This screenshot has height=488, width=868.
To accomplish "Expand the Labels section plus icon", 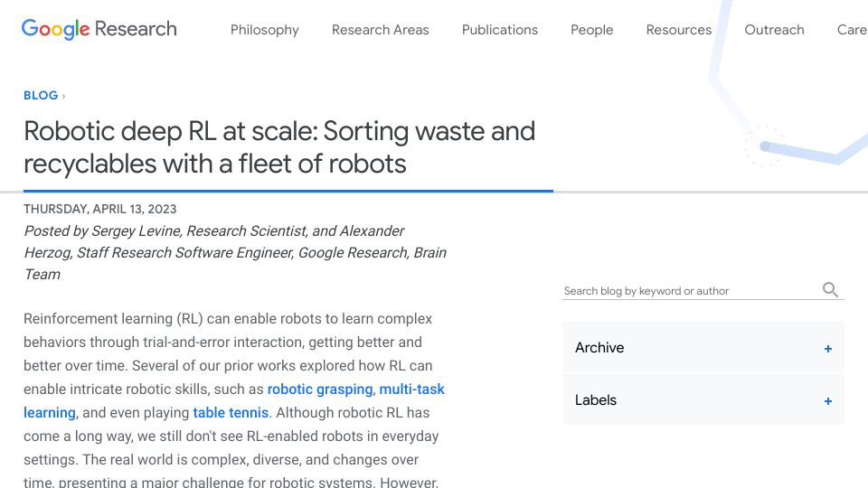I will [x=827, y=401].
